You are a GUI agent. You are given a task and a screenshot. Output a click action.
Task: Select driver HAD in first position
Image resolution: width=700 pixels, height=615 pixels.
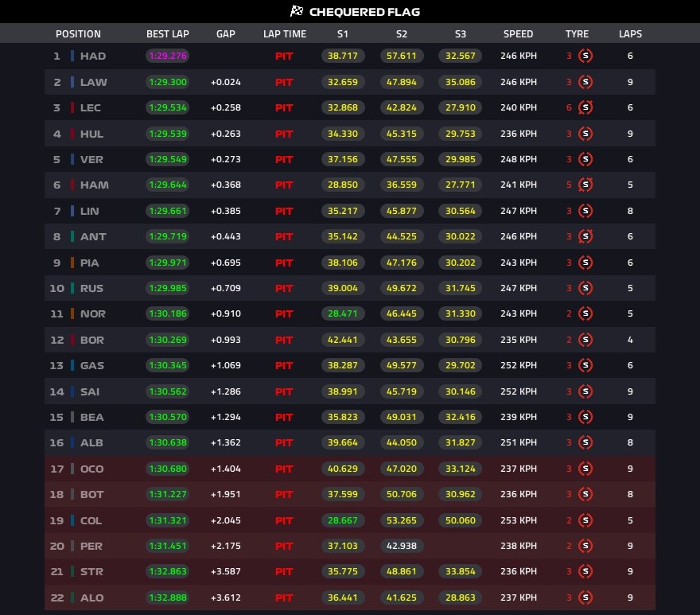93,56
